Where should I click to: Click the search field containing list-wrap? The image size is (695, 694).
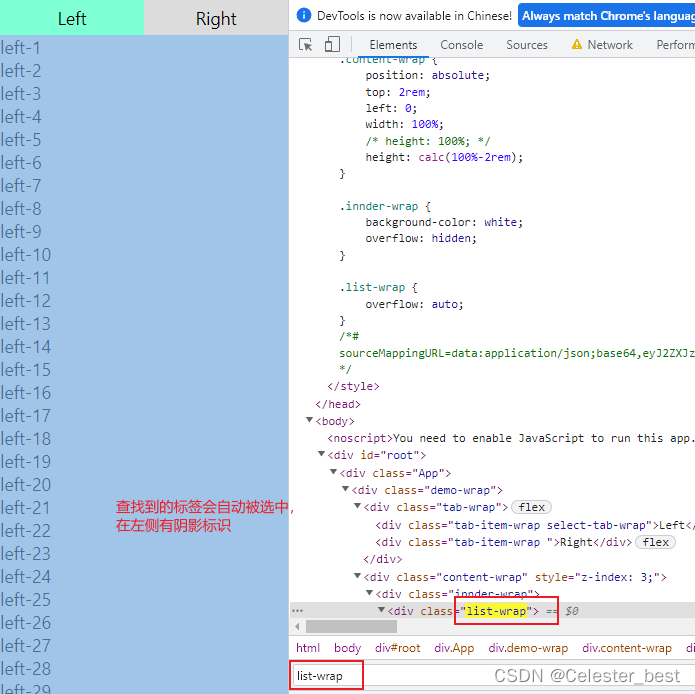tap(493, 676)
